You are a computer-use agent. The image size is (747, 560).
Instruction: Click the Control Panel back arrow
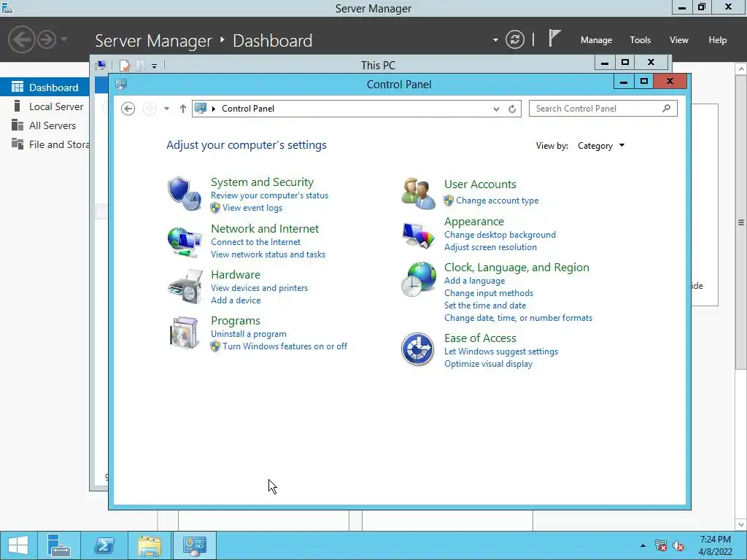click(128, 109)
